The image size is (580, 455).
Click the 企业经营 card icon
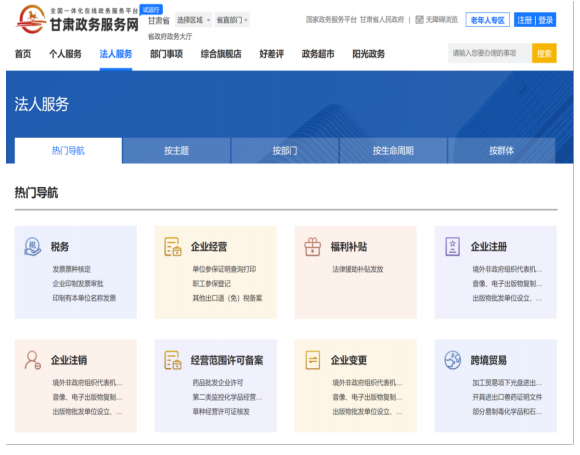click(x=173, y=247)
